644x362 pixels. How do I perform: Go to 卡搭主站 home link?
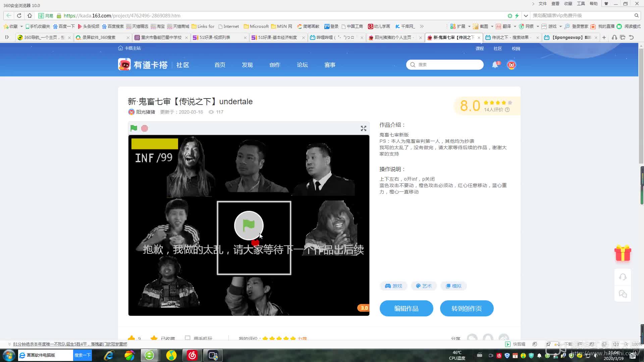[129, 48]
